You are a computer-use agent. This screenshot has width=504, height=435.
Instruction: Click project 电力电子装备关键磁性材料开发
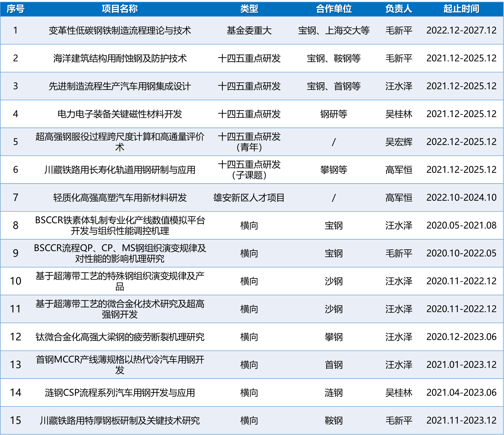click(120, 114)
